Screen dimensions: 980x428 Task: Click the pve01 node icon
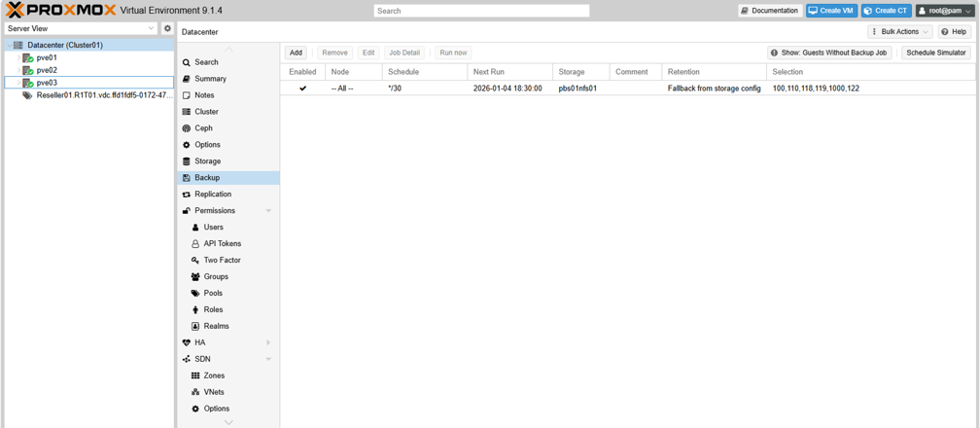pyautogui.click(x=28, y=57)
